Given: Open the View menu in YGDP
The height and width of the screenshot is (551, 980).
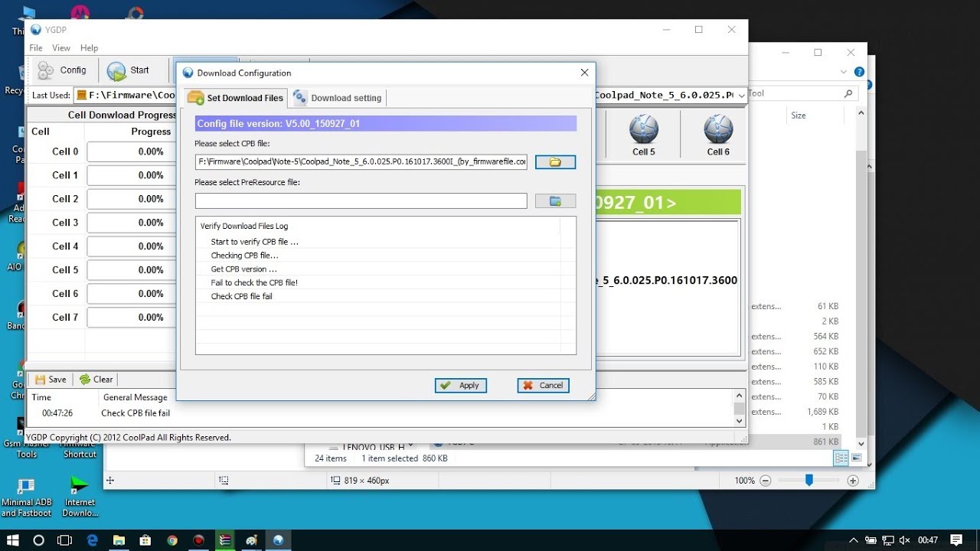Looking at the screenshot, I should coord(61,48).
